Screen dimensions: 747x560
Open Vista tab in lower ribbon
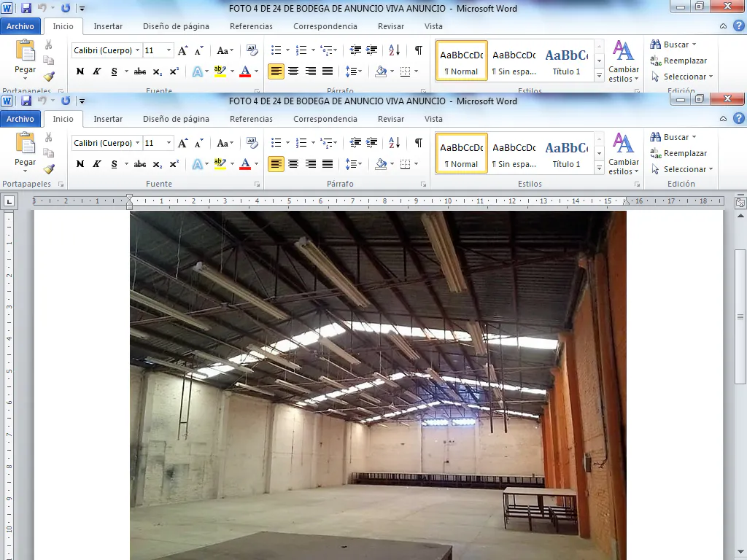(x=433, y=119)
